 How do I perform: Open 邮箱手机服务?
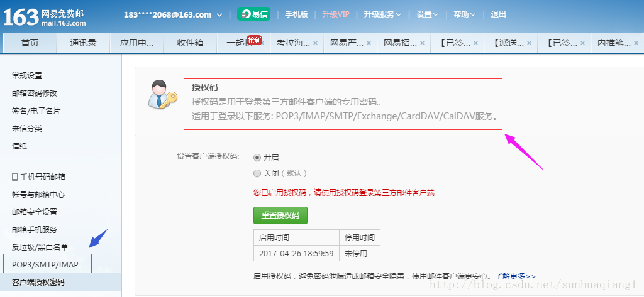pyautogui.click(x=35, y=230)
